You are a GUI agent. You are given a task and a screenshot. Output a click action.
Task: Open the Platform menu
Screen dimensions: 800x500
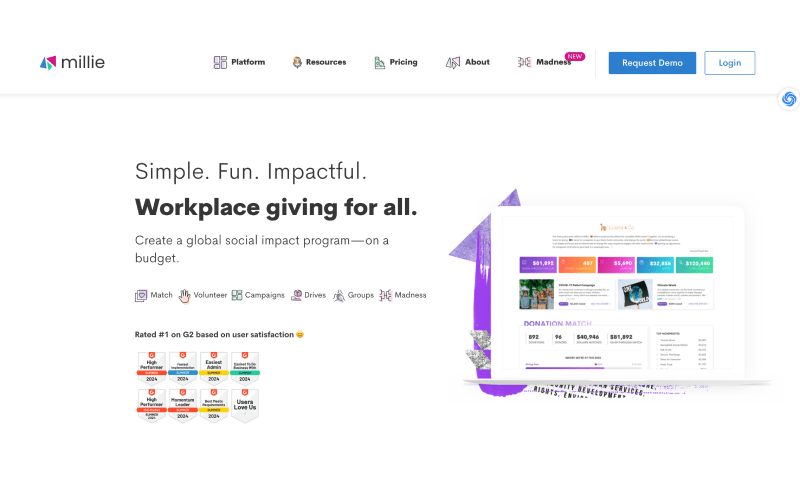pos(239,62)
